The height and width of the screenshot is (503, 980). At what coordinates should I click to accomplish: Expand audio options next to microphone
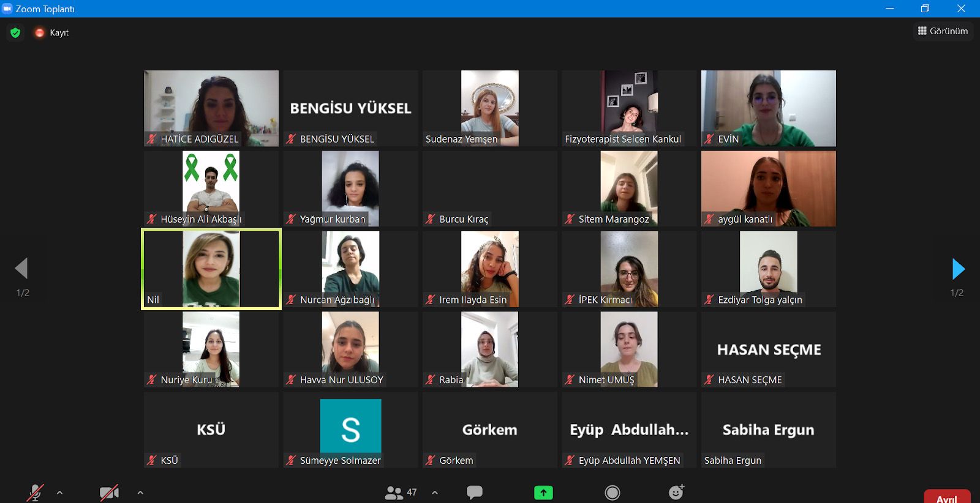[x=59, y=493]
